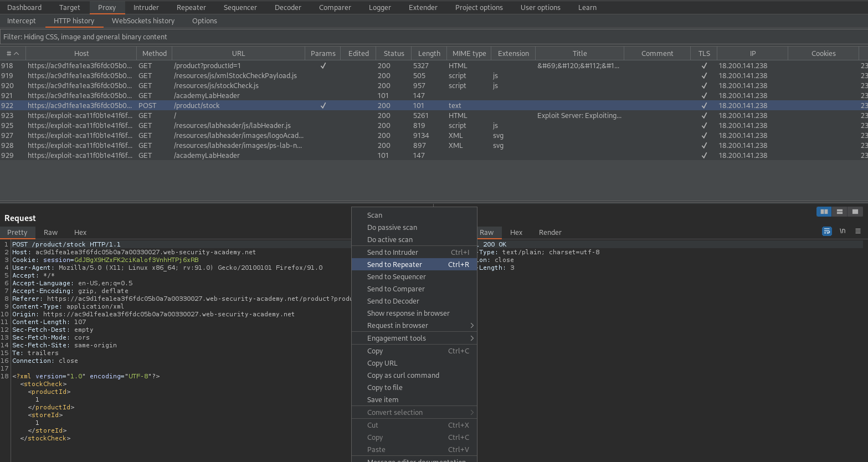The image size is (868, 462).
Task: Switch to the Repeater main tab
Action: point(191,7)
